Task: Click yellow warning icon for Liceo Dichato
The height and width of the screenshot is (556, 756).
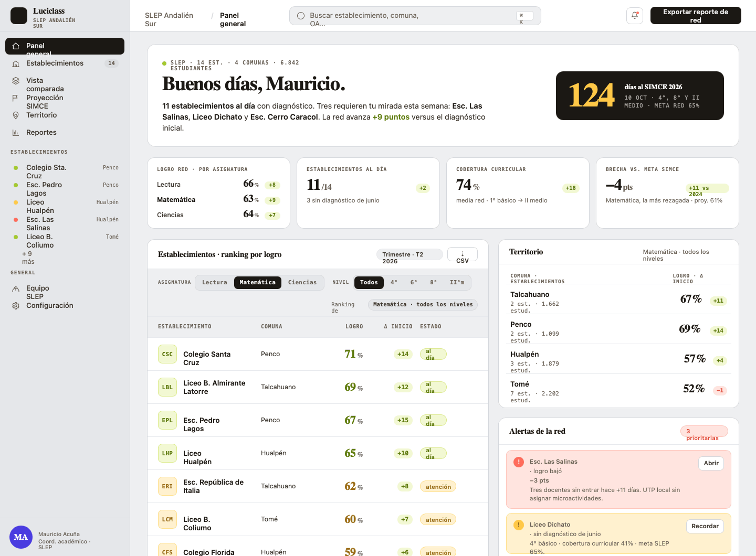Action: [519, 525]
